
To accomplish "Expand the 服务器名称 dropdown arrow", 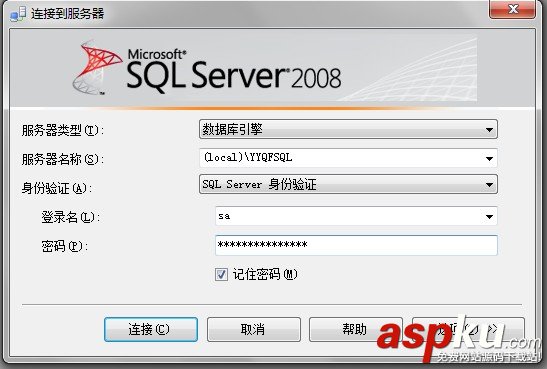I will point(489,159).
